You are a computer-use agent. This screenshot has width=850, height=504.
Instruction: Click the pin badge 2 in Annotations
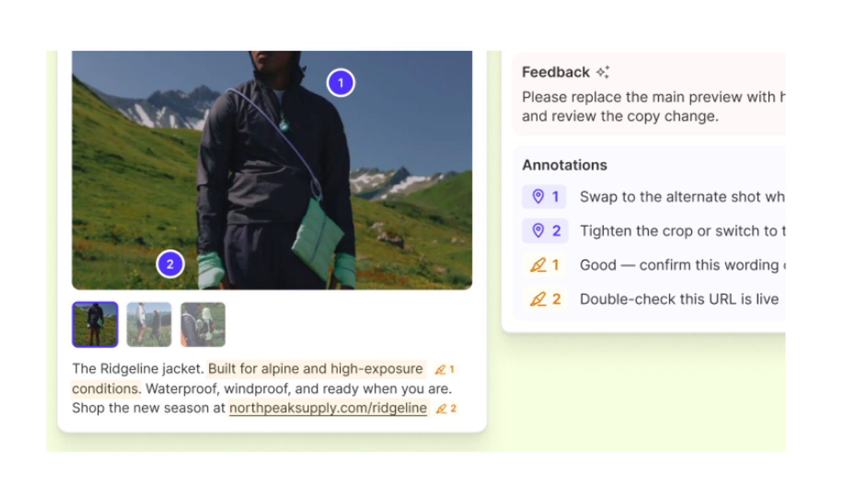545,230
